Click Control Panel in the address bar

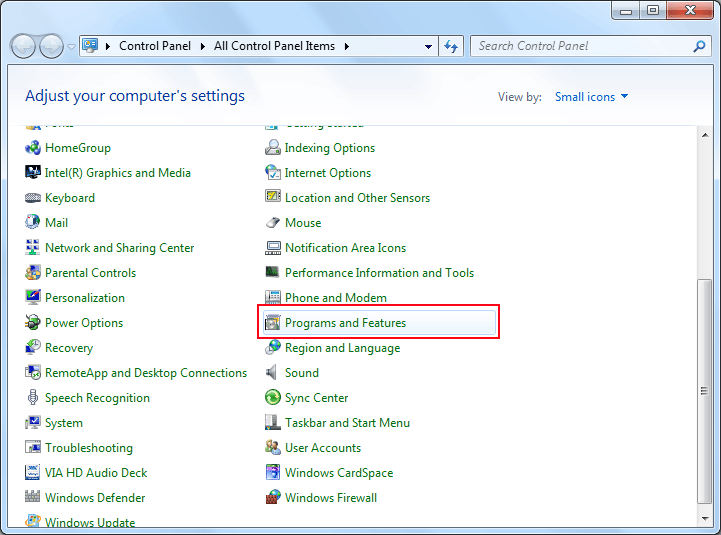click(155, 46)
